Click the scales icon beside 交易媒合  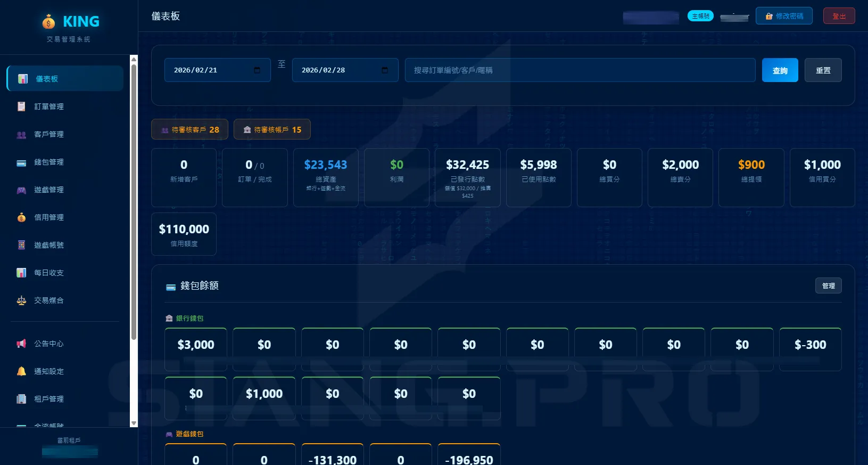coord(21,300)
